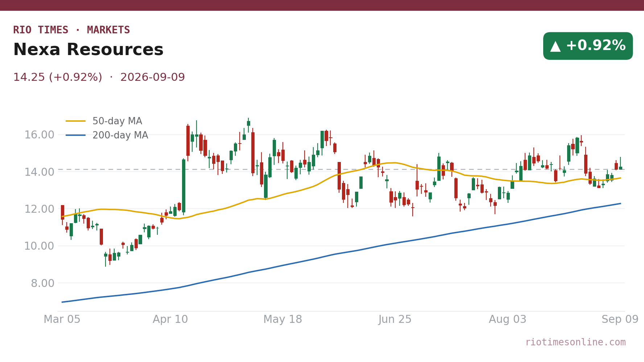The height and width of the screenshot is (362, 644).
Task: Click the Aug 03 date label
Action: [508, 320]
